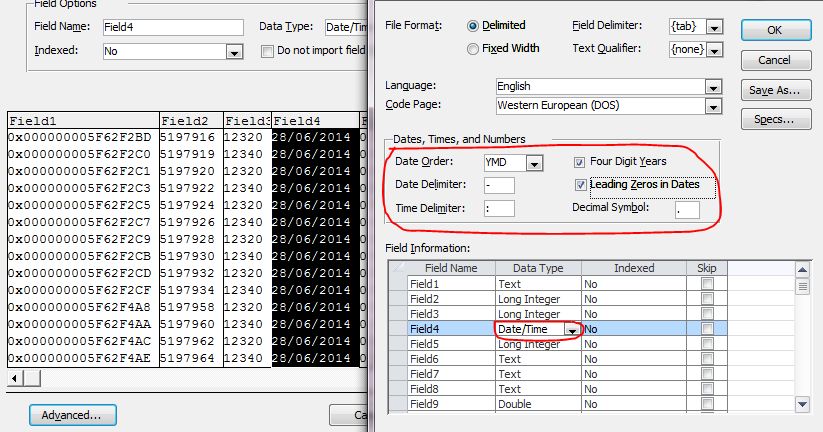Viewport: 823px width, 432px height.
Task: Check the Skip box for Field7
Action: 707,374
